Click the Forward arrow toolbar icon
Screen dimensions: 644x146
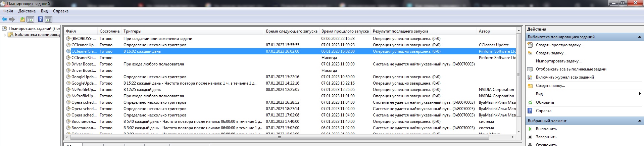click(12, 19)
